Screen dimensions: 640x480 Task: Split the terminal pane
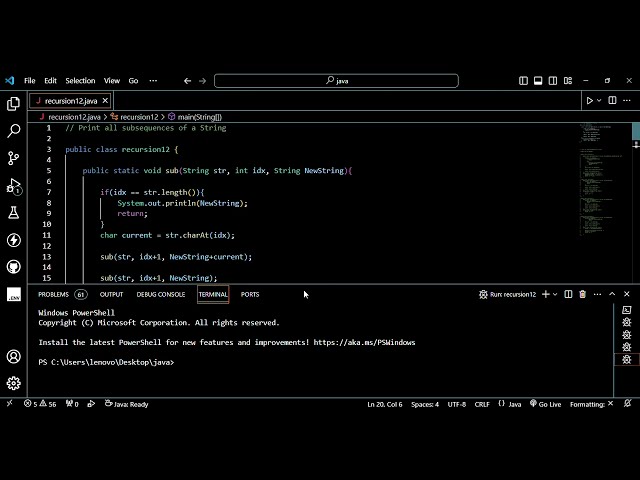[568, 294]
